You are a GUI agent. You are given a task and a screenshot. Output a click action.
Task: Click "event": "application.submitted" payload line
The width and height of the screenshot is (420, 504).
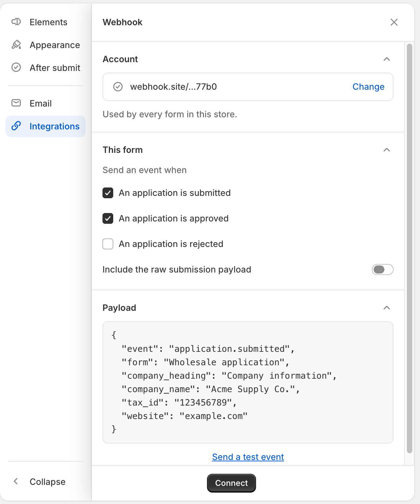click(x=208, y=349)
